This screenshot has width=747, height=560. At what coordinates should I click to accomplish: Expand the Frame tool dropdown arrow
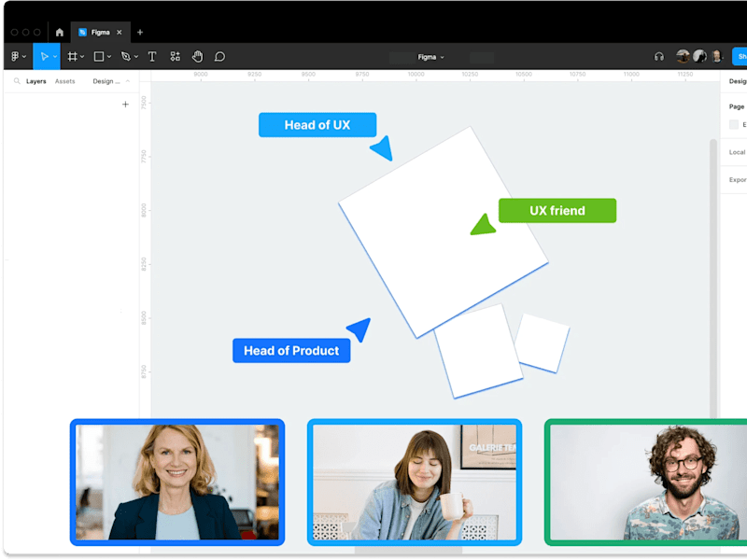[x=82, y=57]
